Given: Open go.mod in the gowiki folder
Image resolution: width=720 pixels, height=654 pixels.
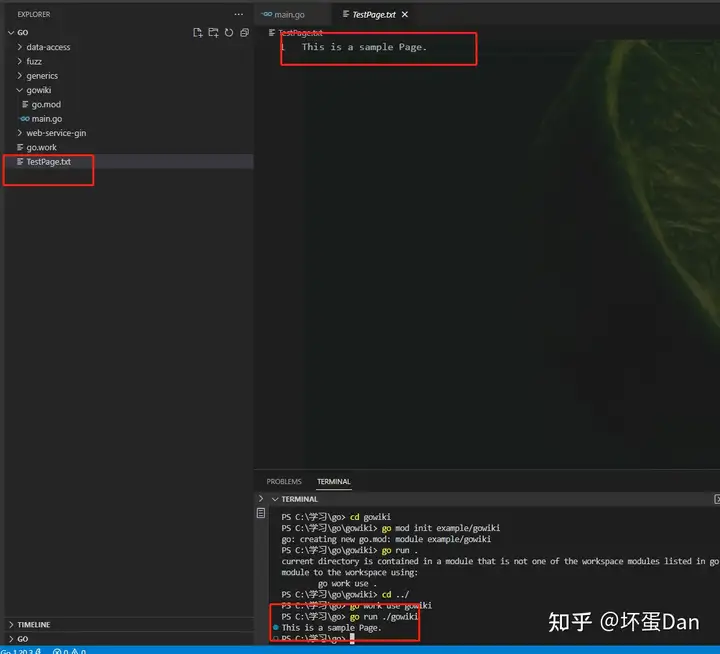Looking at the screenshot, I should click(46, 104).
